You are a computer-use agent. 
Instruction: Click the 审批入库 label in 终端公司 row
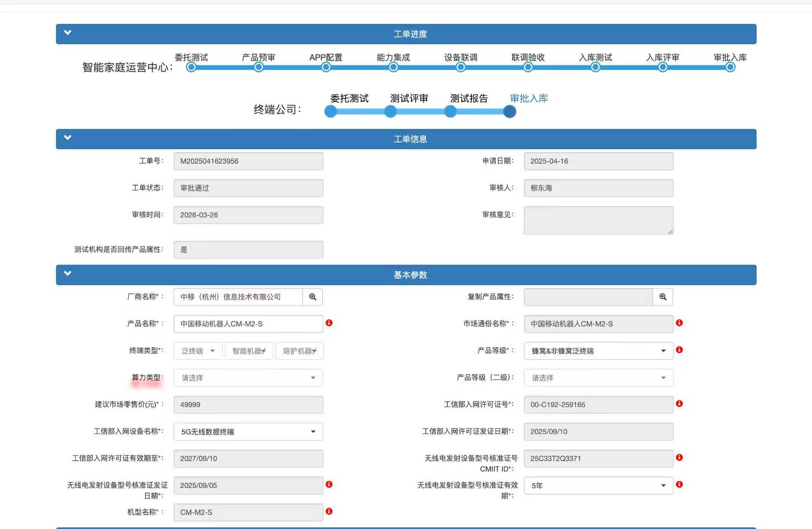pyautogui.click(x=529, y=98)
